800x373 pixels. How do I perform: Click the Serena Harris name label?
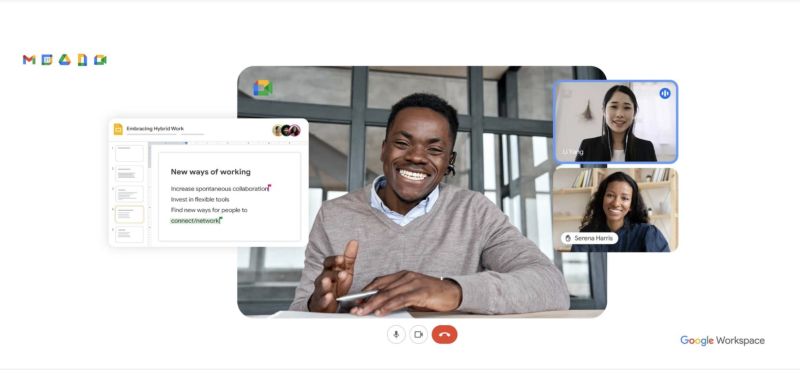[x=589, y=238]
